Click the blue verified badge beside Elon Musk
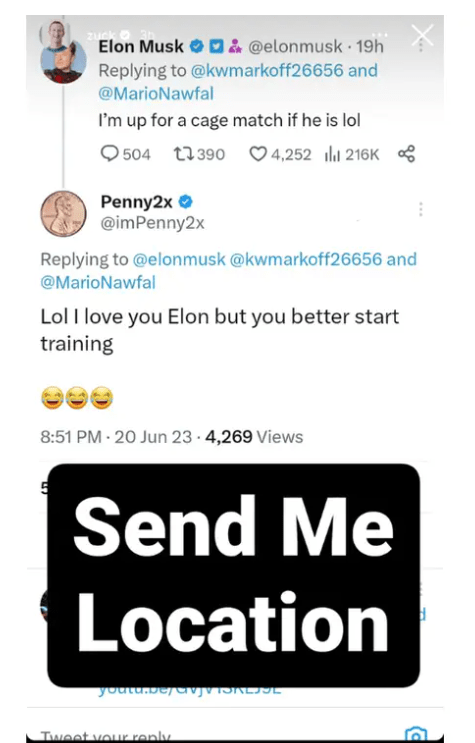This screenshot has height=743, width=475. tap(196, 46)
